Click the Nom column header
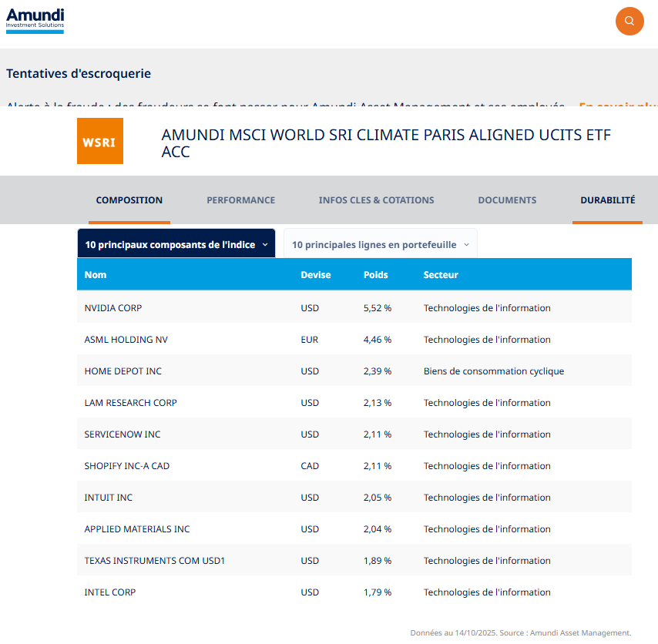Viewport: 658px width, 644px height. click(96, 275)
